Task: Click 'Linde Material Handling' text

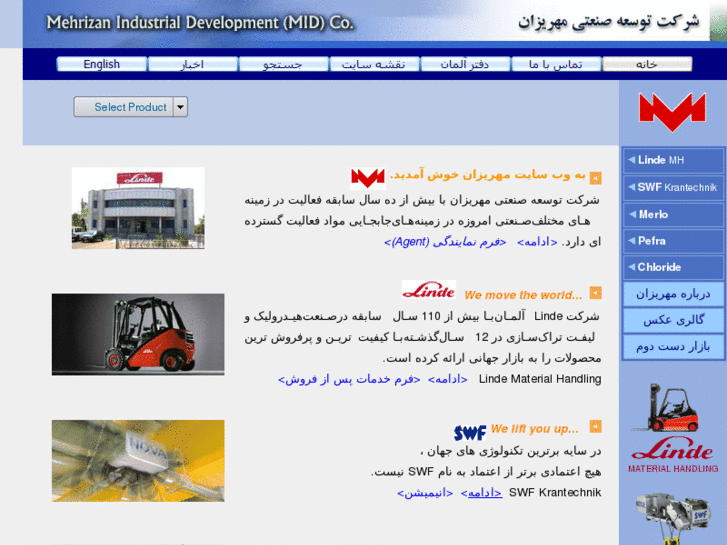Action: [x=540, y=379]
